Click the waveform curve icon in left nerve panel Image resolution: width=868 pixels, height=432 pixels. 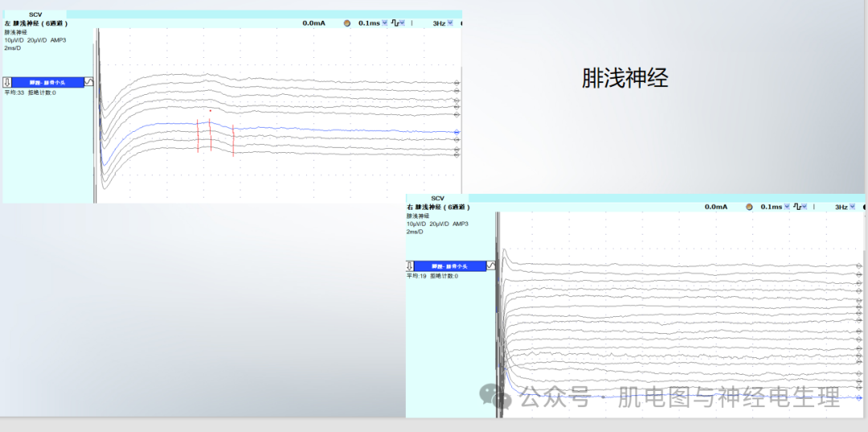89,82
